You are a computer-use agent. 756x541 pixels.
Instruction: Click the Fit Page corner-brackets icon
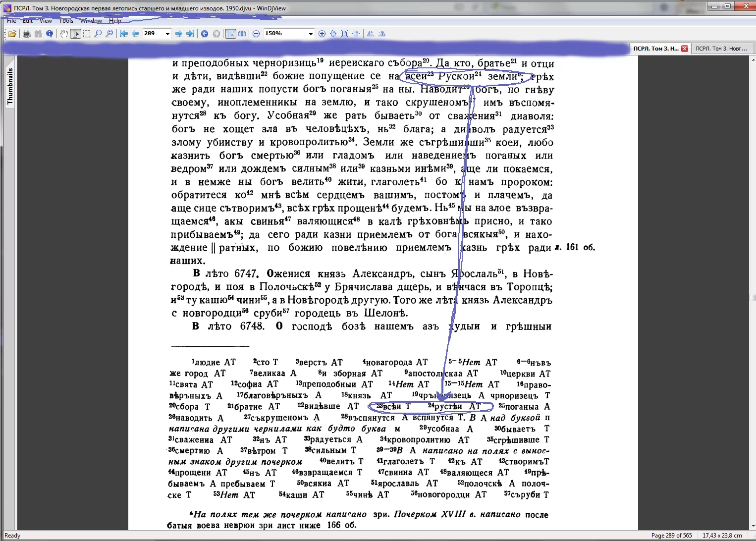344,34
